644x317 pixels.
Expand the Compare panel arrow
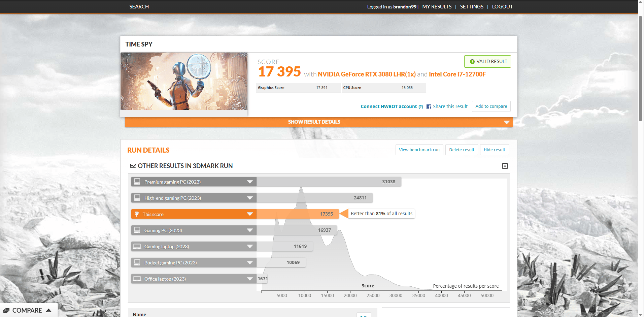(49, 310)
